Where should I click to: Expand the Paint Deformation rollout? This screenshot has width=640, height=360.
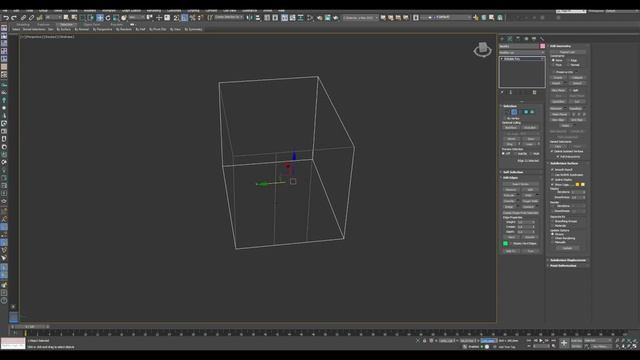coord(563,266)
